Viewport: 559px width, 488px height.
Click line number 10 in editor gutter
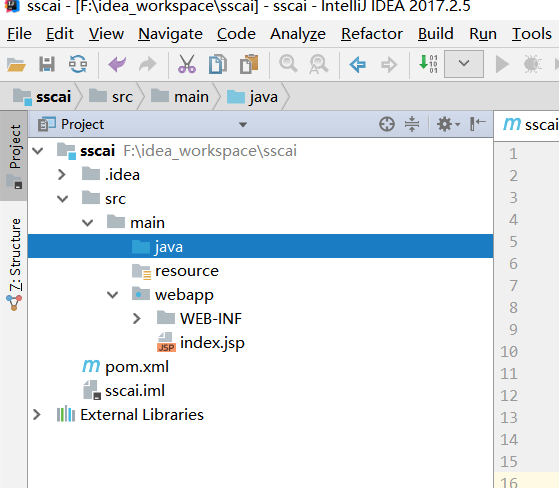pyautogui.click(x=509, y=351)
